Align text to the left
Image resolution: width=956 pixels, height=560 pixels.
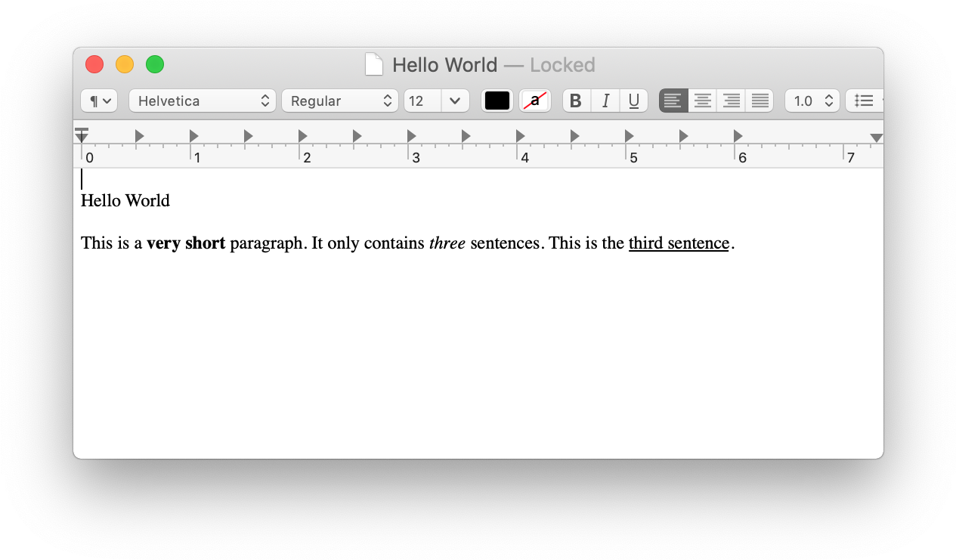tap(673, 101)
